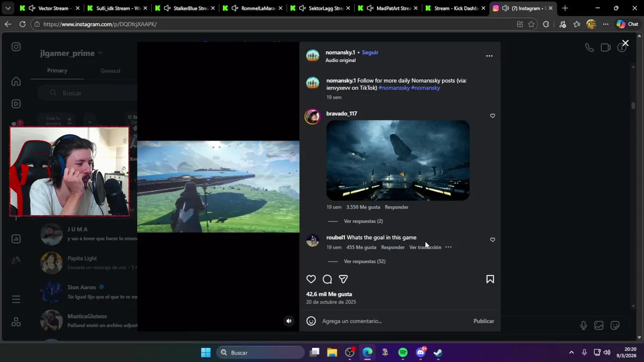644x362 pixels.
Task: Open emoji picker in comment box
Action: pos(311,321)
